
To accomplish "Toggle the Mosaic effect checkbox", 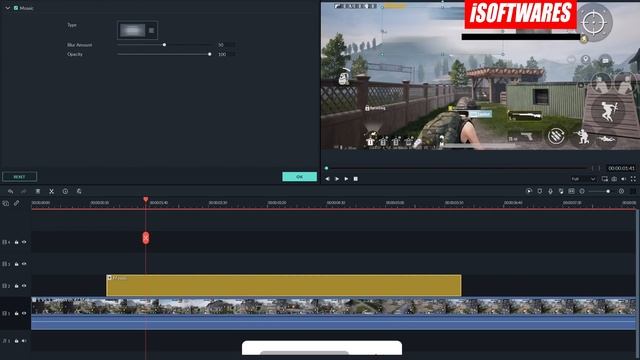I will [16, 8].
